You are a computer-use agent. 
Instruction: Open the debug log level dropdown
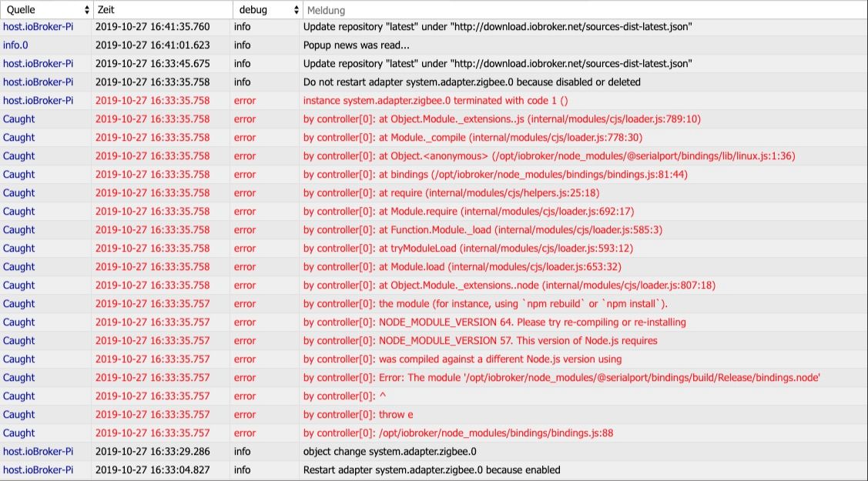pos(267,10)
